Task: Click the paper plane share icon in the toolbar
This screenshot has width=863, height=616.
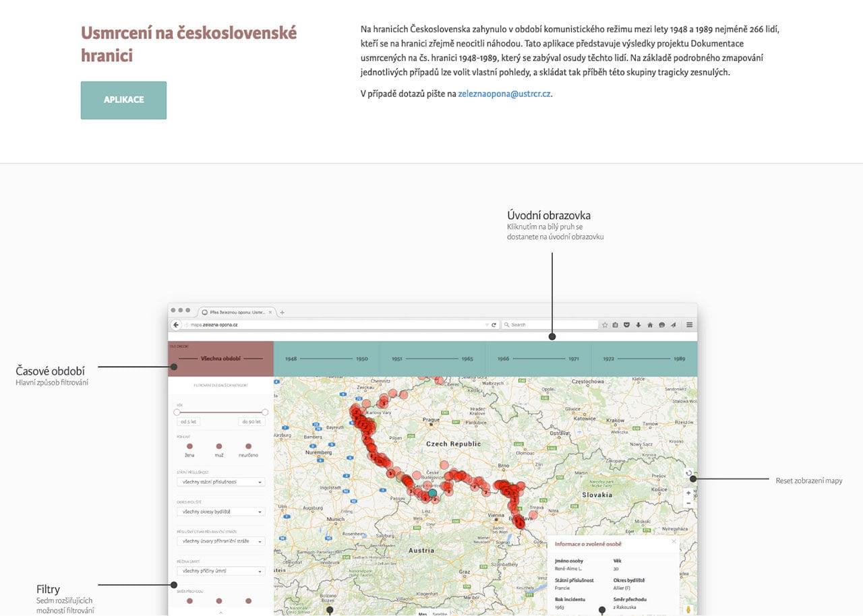Action: coord(673,325)
